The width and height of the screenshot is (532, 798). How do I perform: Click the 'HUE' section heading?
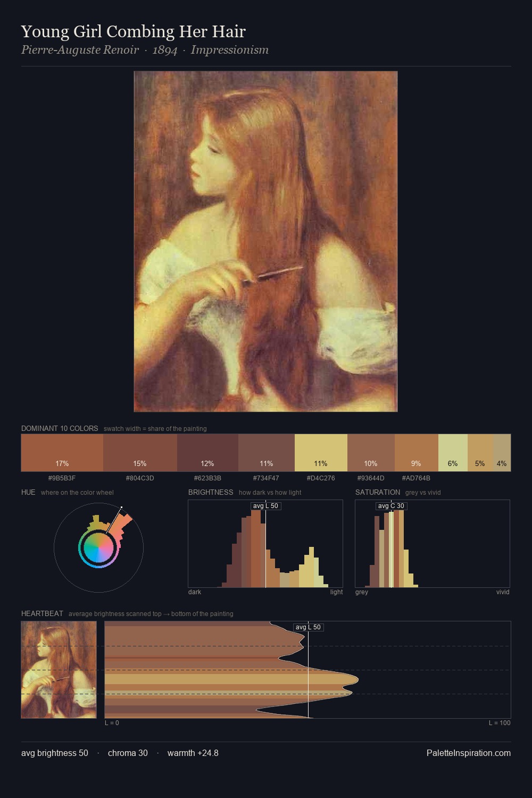tap(28, 492)
